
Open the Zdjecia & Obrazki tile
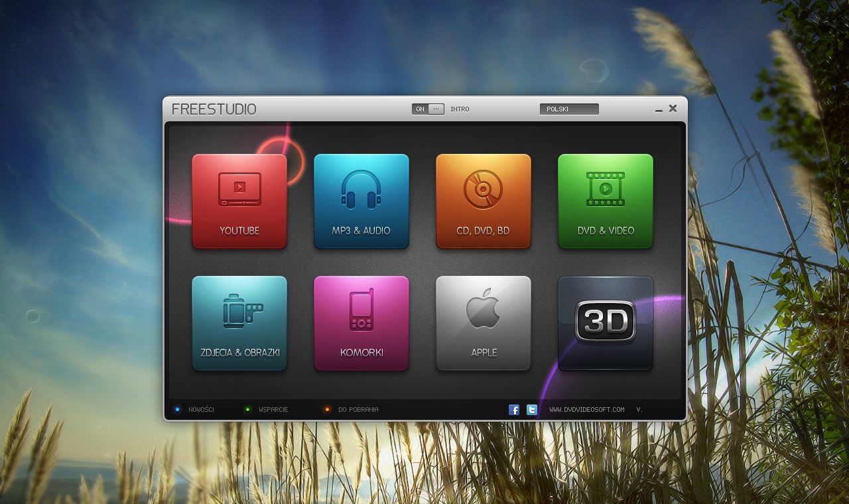(239, 324)
